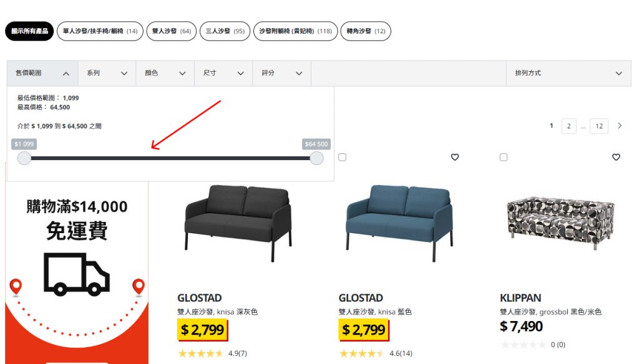Screen dimensions: 639x364
Task: Add blue GLOSTAD sofa to wishlist heart
Action: 455,157
